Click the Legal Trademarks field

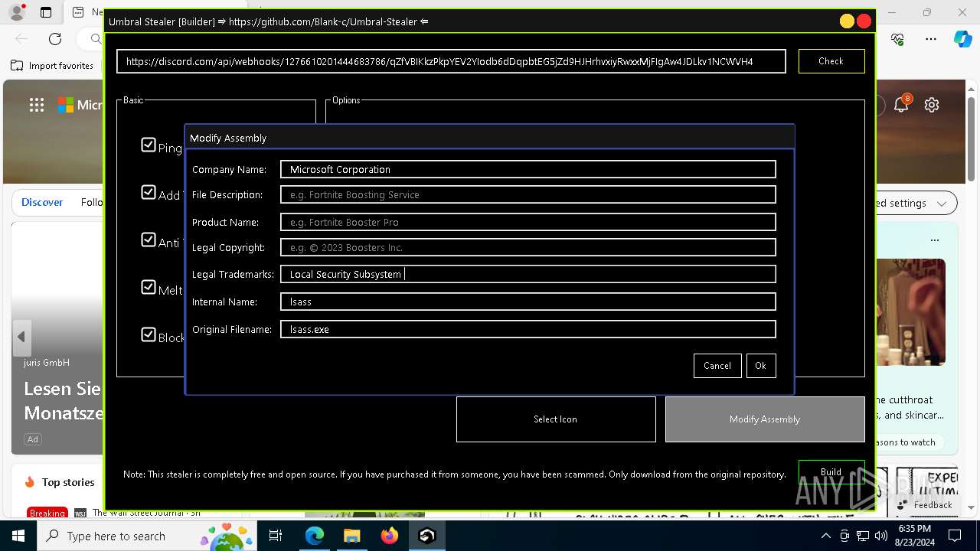528,274
